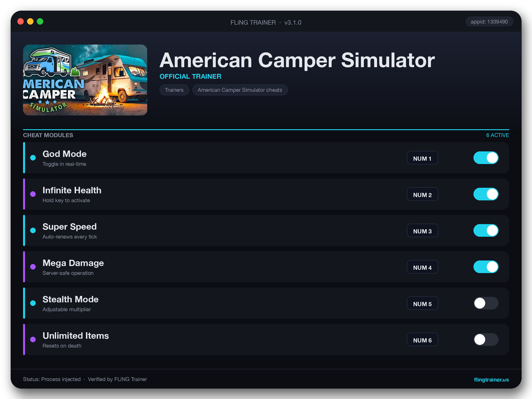Image resolution: width=532 pixels, height=399 pixels.
Task: Click the NUM 2 hotkey button
Action: coord(422,194)
